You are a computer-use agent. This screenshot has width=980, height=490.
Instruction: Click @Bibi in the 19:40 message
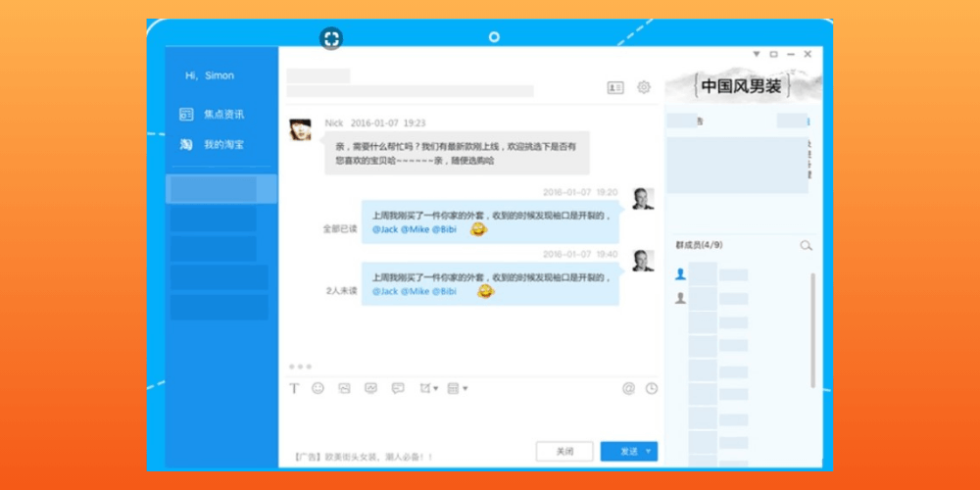point(444,291)
